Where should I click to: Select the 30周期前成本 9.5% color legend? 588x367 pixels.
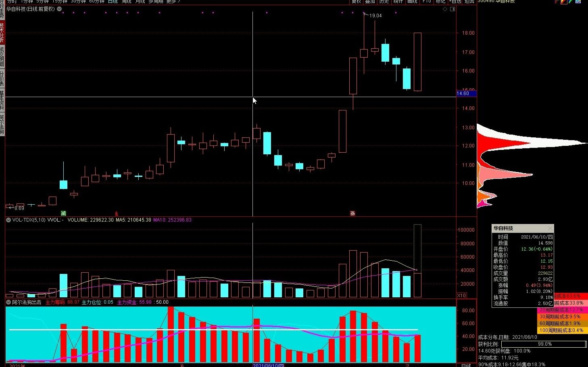pyautogui.click(x=562, y=317)
